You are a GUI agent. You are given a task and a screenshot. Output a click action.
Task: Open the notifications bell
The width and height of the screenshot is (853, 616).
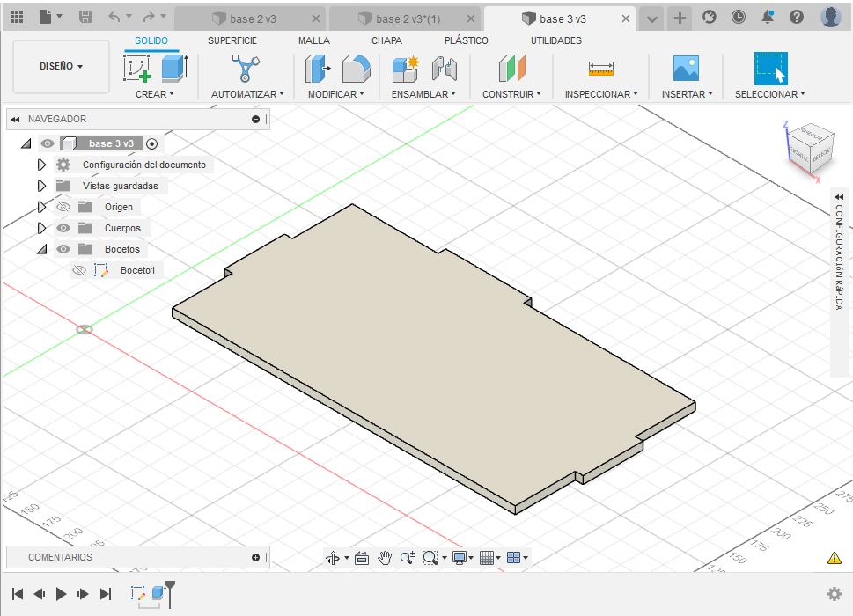point(768,18)
